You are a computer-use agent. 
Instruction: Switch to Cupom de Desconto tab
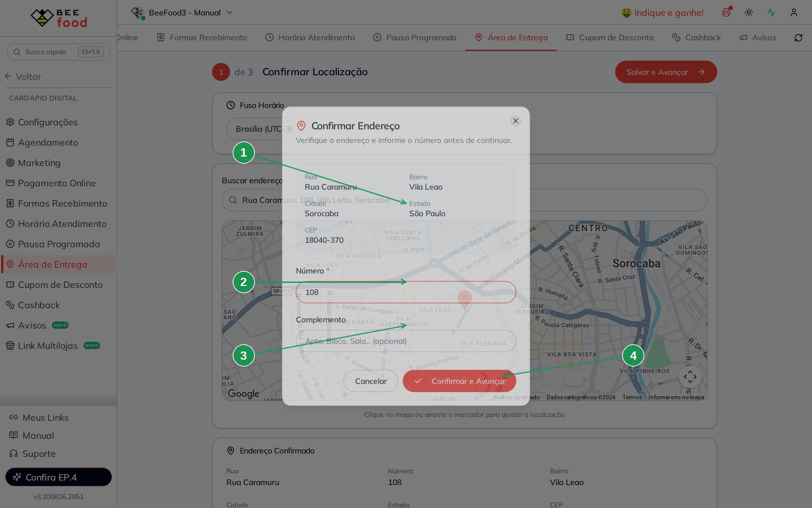tap(610, 38)
